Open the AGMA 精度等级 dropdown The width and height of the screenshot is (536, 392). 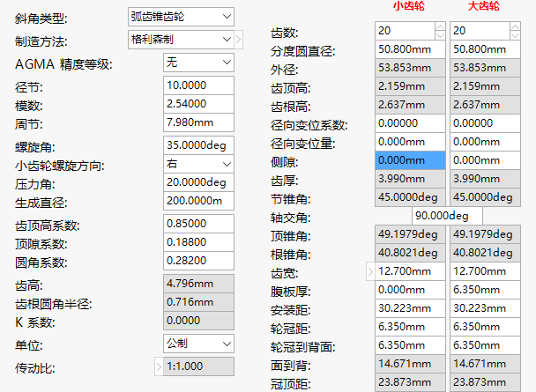[x=198, y=63]
